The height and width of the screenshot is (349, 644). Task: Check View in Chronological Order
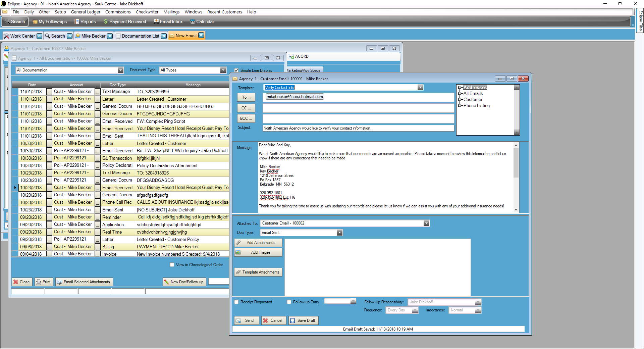pos(171,265)
